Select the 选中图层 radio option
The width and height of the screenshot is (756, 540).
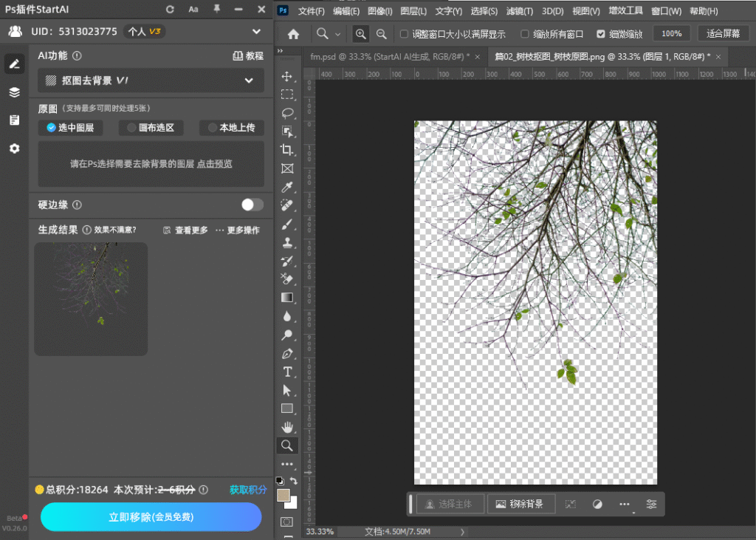pos(70,128)
